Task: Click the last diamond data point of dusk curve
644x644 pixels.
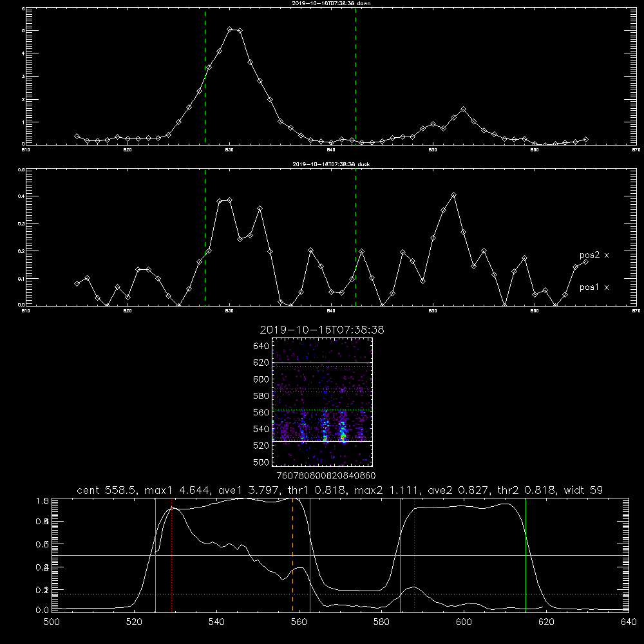Action: point(585,261)
